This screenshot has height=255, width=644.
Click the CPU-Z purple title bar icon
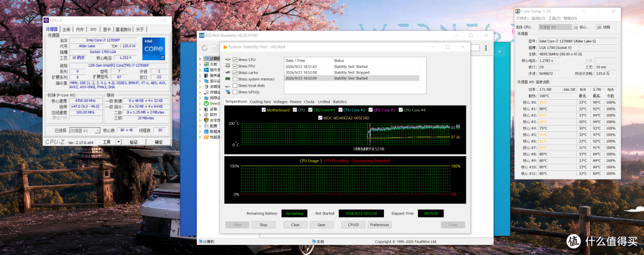47,20
